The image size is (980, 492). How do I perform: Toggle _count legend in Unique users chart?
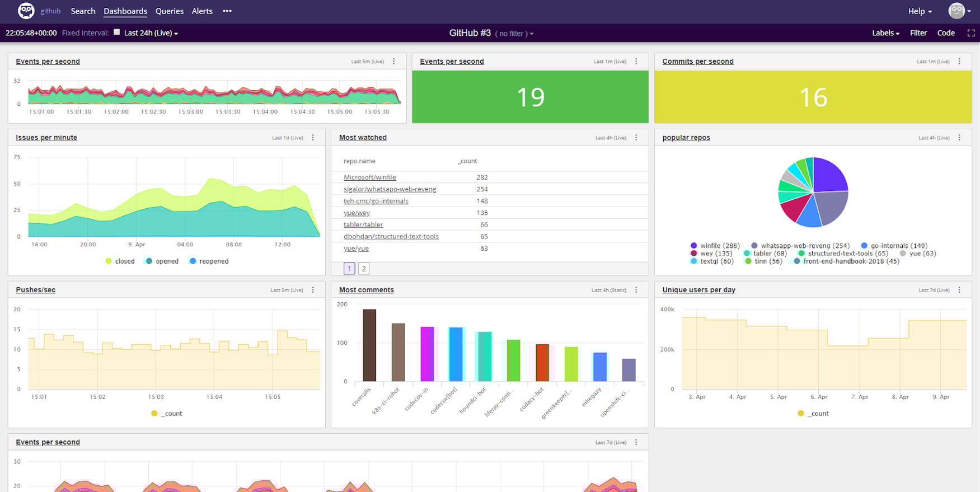813,414
